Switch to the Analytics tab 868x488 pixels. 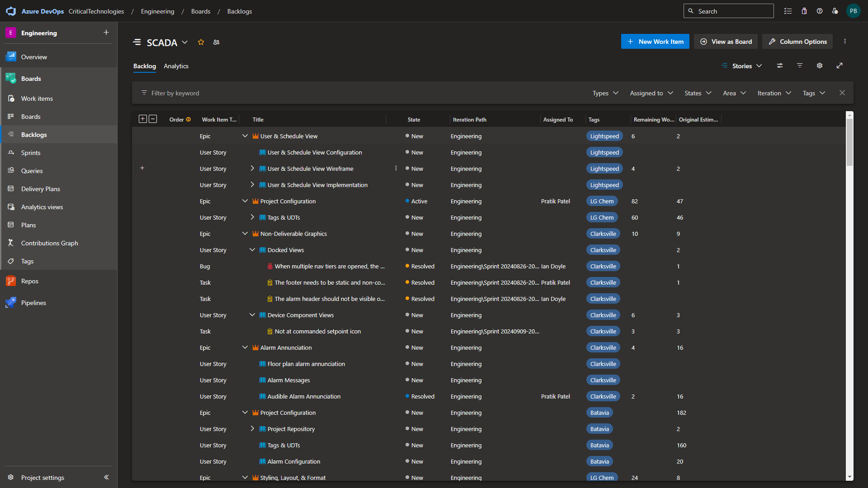click(176, 66)
